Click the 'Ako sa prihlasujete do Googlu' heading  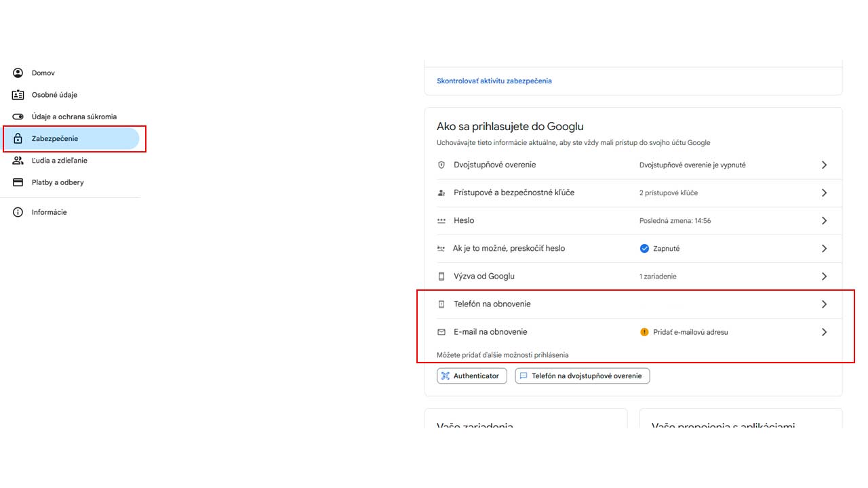[x=510, y=126]
